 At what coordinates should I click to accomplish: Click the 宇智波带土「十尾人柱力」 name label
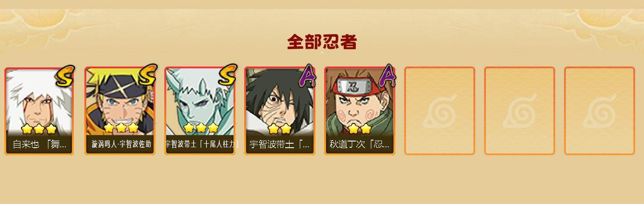(x=200, y=145)
